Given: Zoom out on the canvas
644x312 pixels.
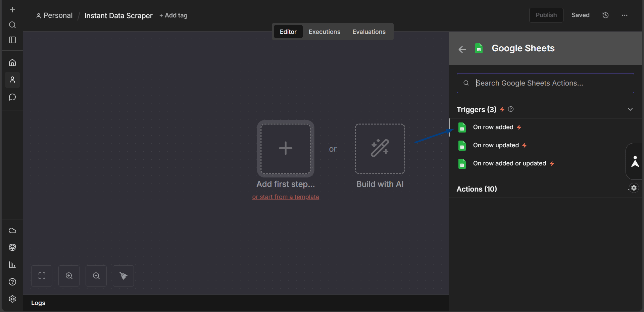Looking at the screenshot, I should (96, 276).
